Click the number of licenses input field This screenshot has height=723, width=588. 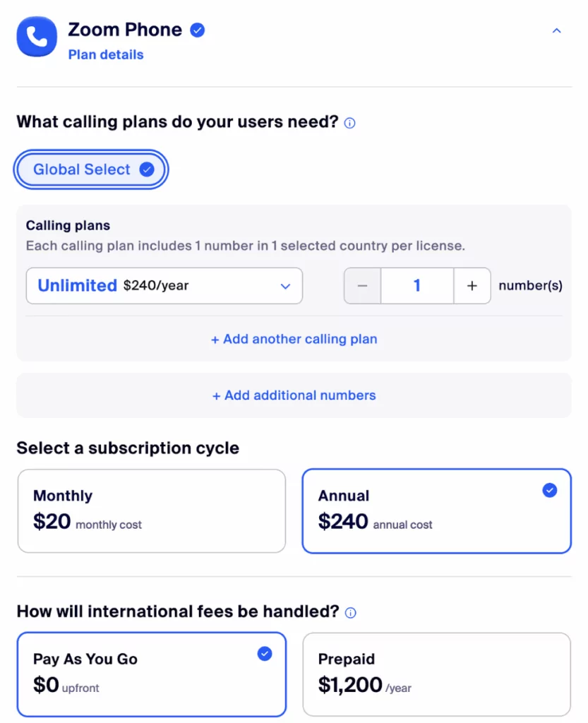tap(416, 286)
